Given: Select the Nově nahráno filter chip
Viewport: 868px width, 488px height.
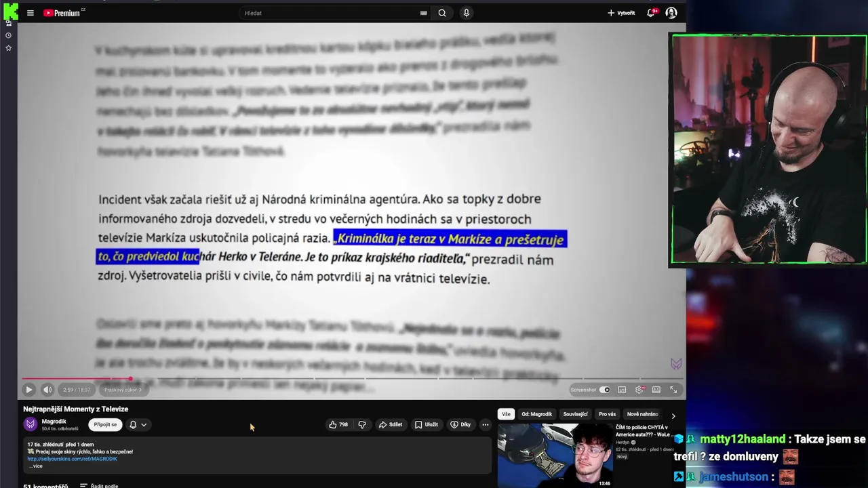Looking at the screenshot, I should pyautogui.click(x=642, y=414).
